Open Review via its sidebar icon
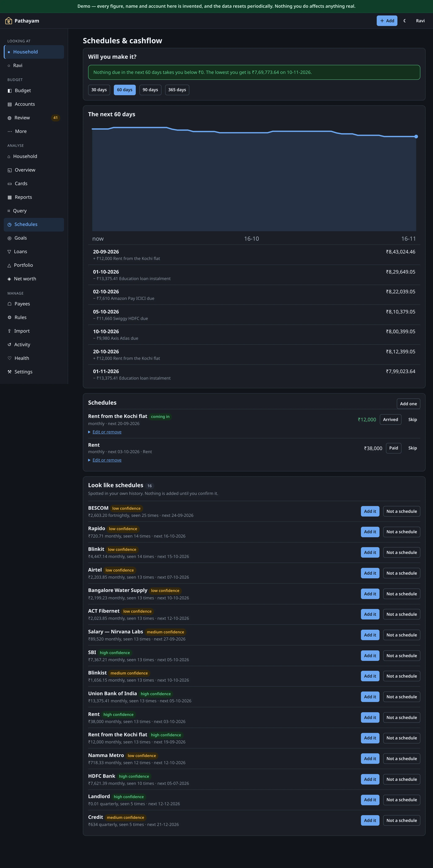433x868 pixels. [x=9, y=118]
